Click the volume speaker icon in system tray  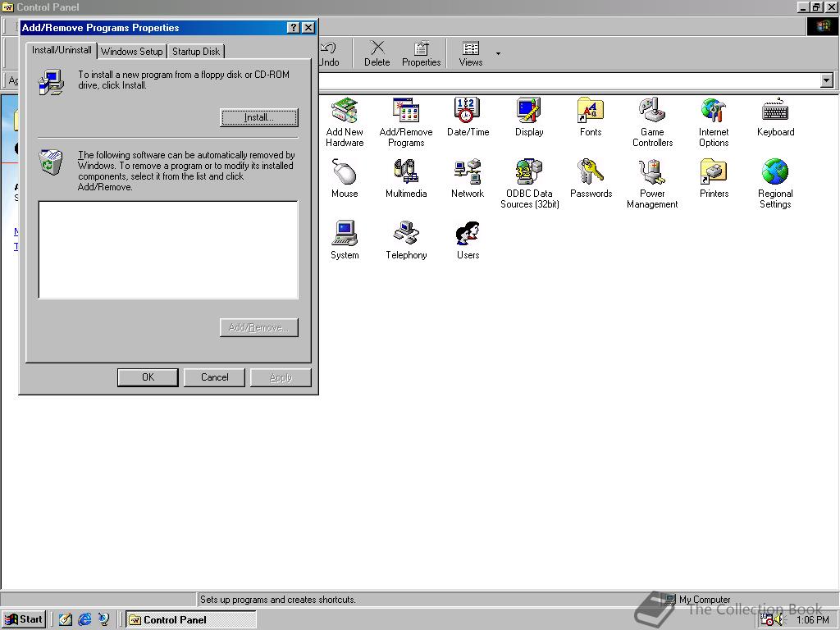point(779,620)
